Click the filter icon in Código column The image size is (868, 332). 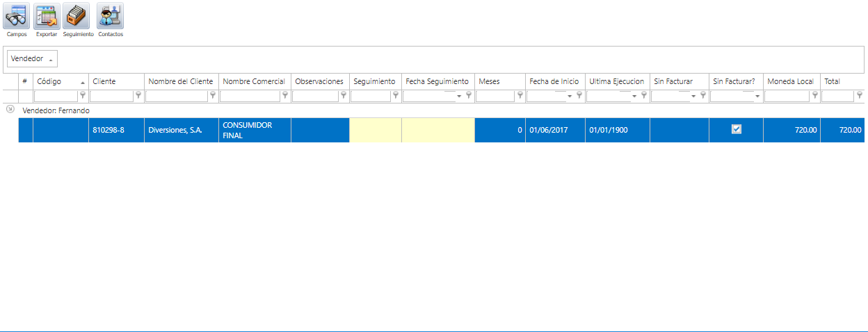point(83,96)
